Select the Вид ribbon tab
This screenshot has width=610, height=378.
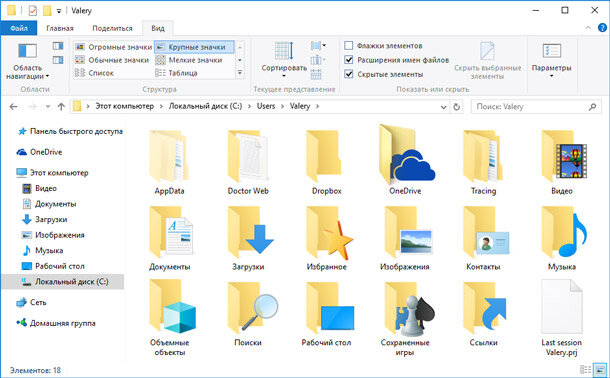click(158, 28)
